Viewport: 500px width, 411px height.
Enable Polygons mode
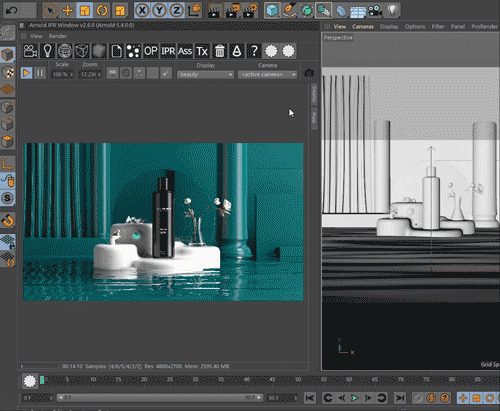8,142
